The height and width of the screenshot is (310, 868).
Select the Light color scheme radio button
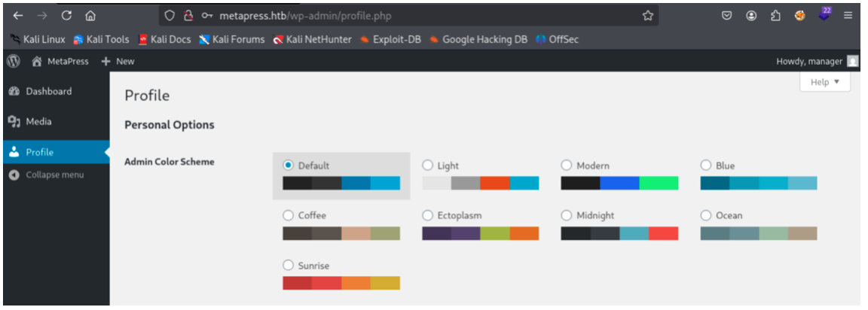point(427,165)
